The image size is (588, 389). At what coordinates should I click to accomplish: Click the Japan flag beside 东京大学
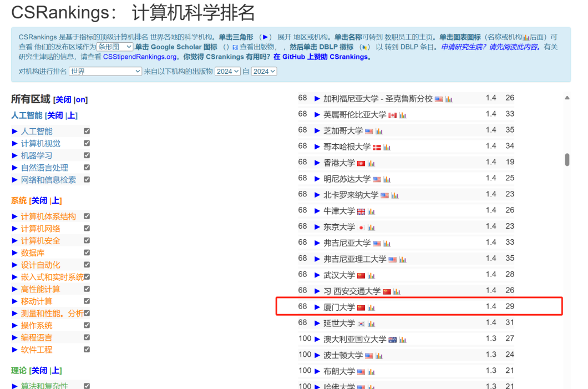click(x=361, y=228)
